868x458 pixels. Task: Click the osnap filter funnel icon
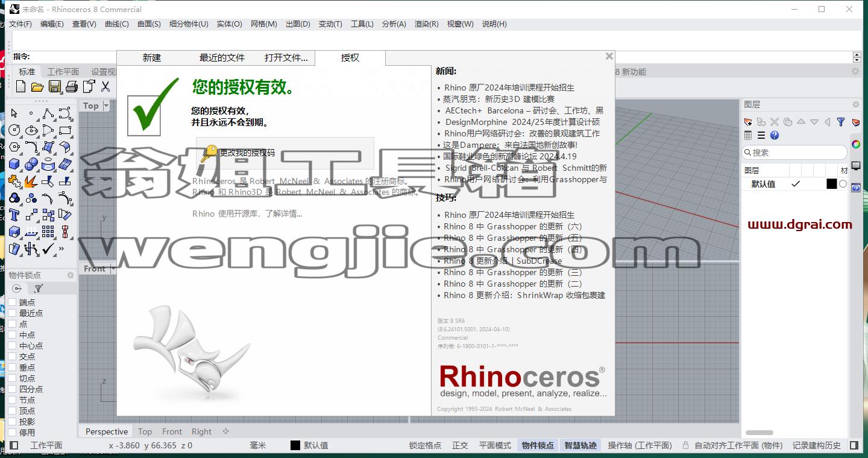tap(38, 289)
